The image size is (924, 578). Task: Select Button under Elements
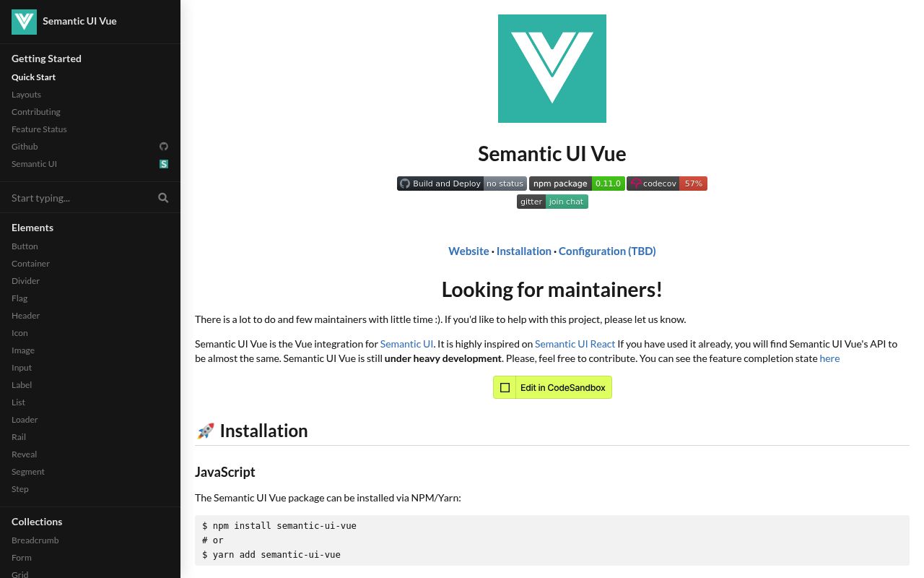(25, 246)
